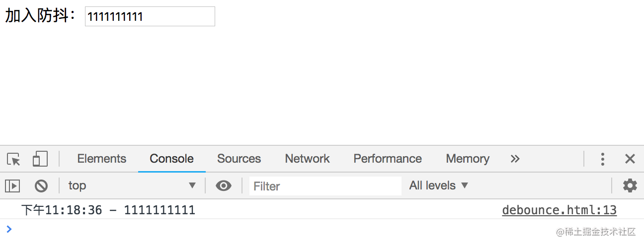The height and width of the screenshot is (245, 644).
Task: Clear console with the ban icon
Action: point(41,186)
